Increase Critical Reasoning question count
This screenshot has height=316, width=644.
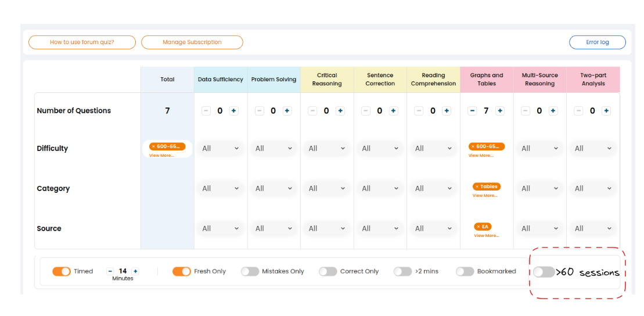[340, 111]
